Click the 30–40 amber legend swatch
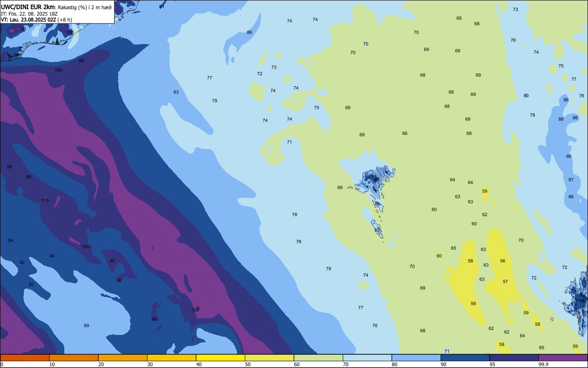Viewport: 588px width, 368px height. [171, 357]
